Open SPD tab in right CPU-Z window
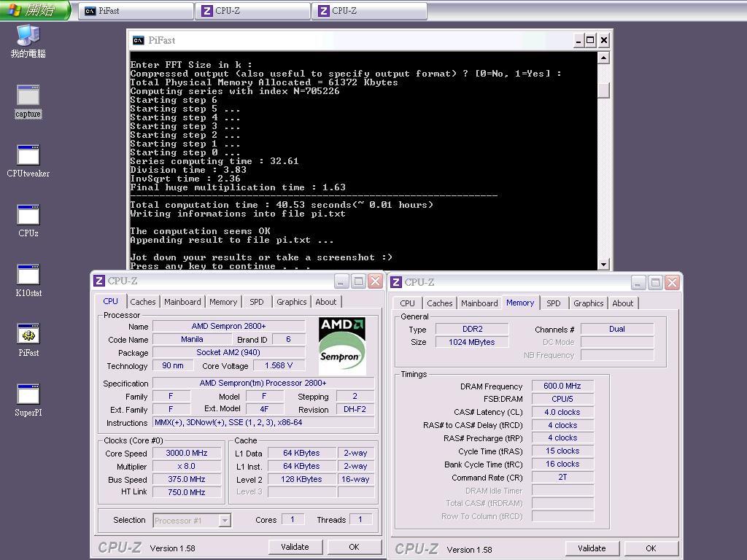The width and height of the screenshot is (747, 560). [553, 303]
